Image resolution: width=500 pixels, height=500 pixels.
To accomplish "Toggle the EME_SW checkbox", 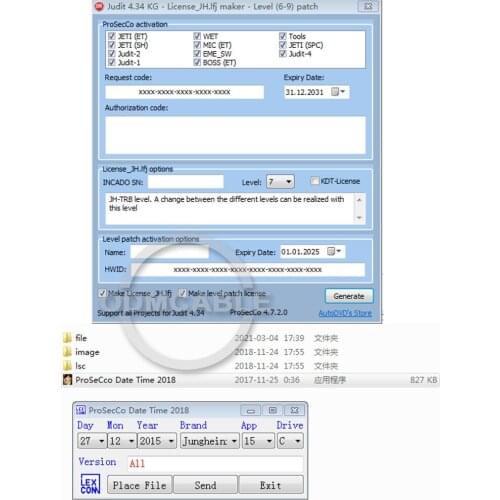I will (197, 53).
